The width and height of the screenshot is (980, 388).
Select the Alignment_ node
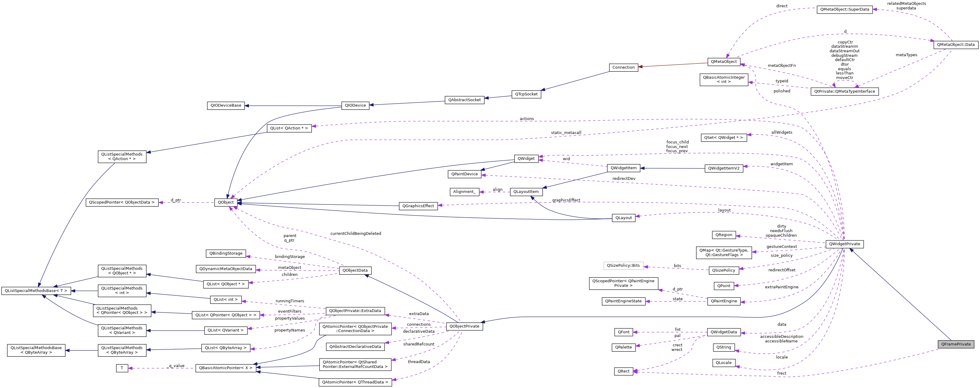[x=464, y=192]
